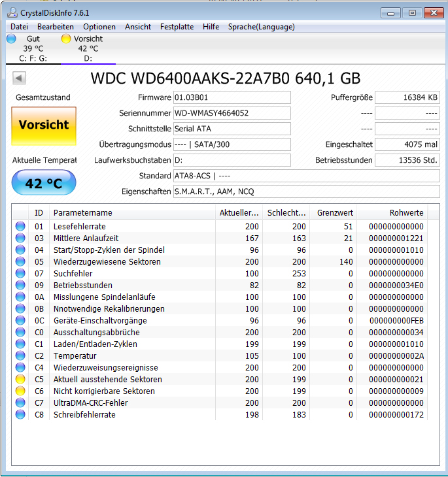Screen dimensions: 448x477
Task: Click the ID column header
Action: 39,212
